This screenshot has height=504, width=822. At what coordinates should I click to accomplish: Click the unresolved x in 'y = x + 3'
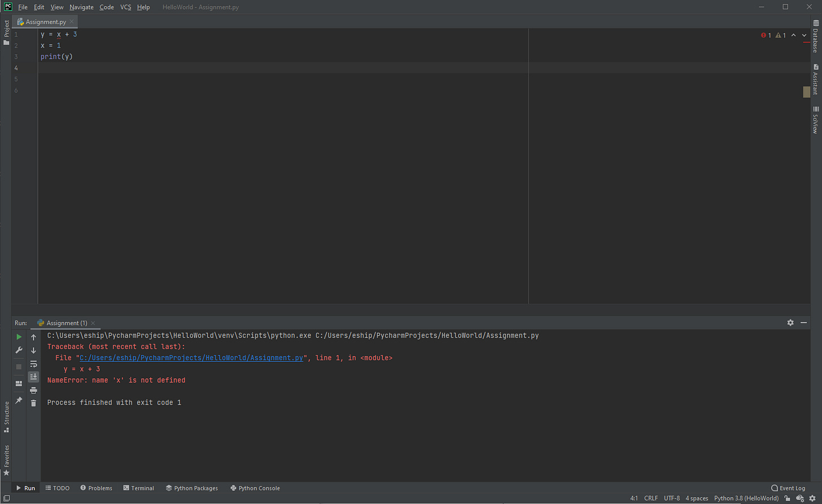coord(59,35)
